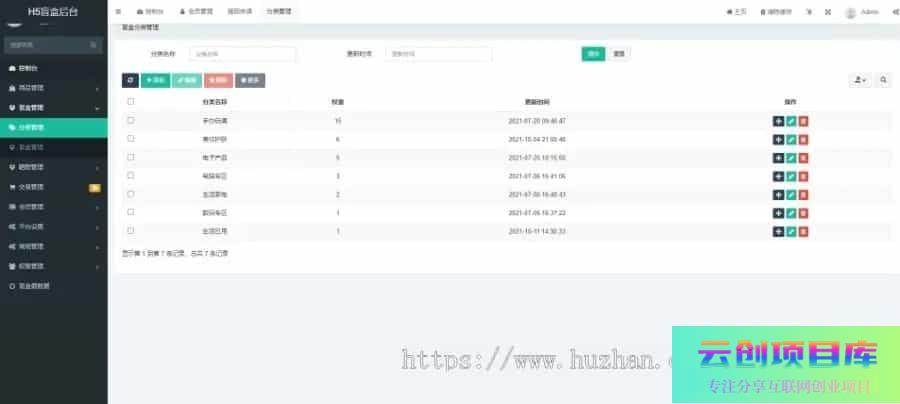Open the table search magnifier icon
This screenshot has height=404, width=900.
coord(883,79)
